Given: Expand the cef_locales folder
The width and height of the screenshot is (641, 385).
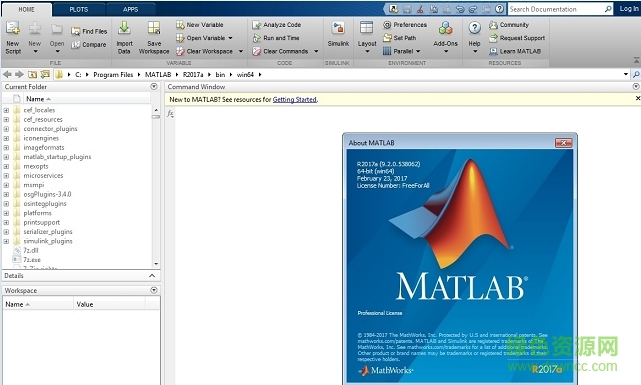Looking at the screenshot, I should point(6,110).
